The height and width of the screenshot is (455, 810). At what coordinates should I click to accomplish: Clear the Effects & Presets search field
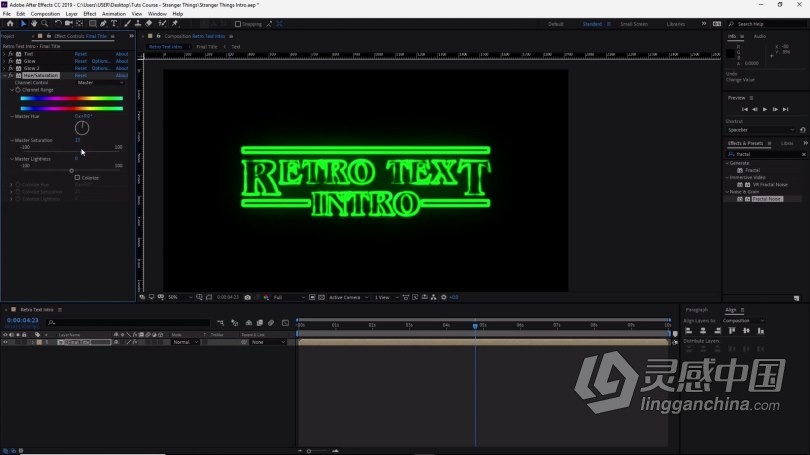click(803, 154)
